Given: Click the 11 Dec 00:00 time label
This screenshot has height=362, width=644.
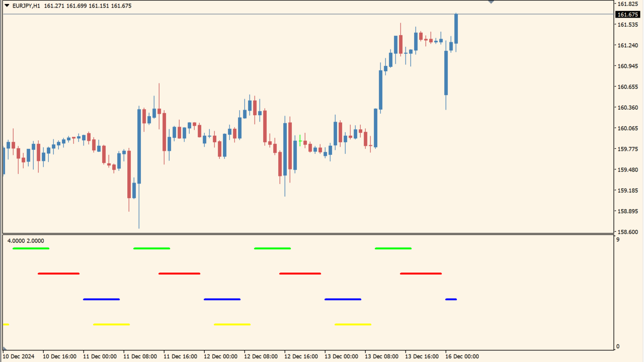Looking at the screenshot, I should [101, 356].
